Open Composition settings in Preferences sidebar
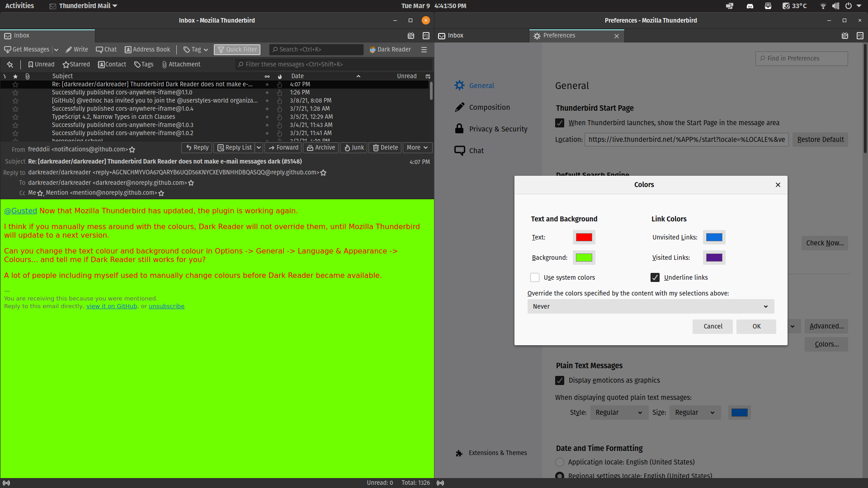Viewport: 868px width, 488px height. coord(490,107)
